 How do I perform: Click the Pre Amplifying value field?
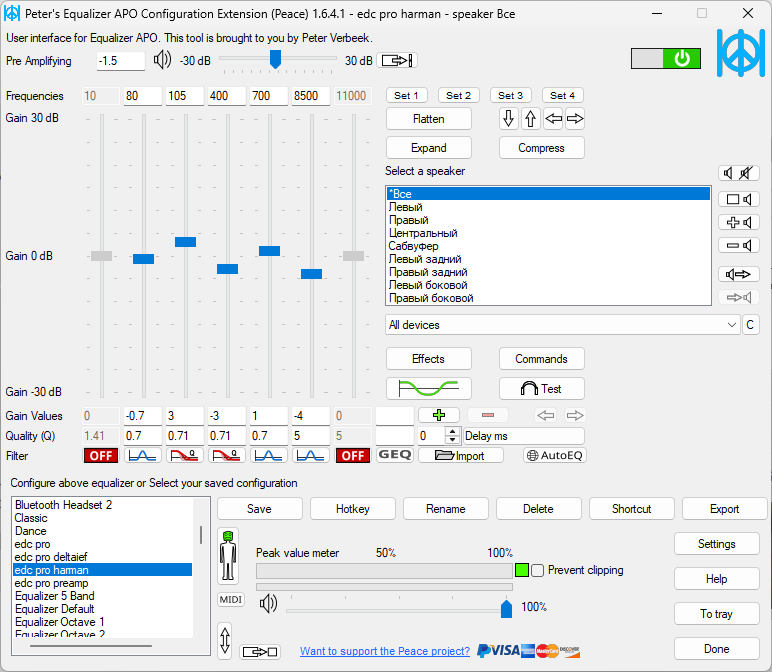click(x=121, y=61)
